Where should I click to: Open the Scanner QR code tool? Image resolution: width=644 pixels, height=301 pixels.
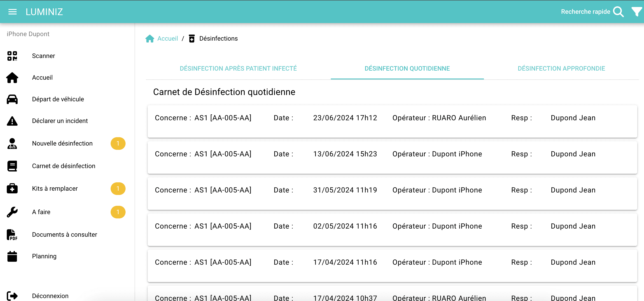[12, 56]
